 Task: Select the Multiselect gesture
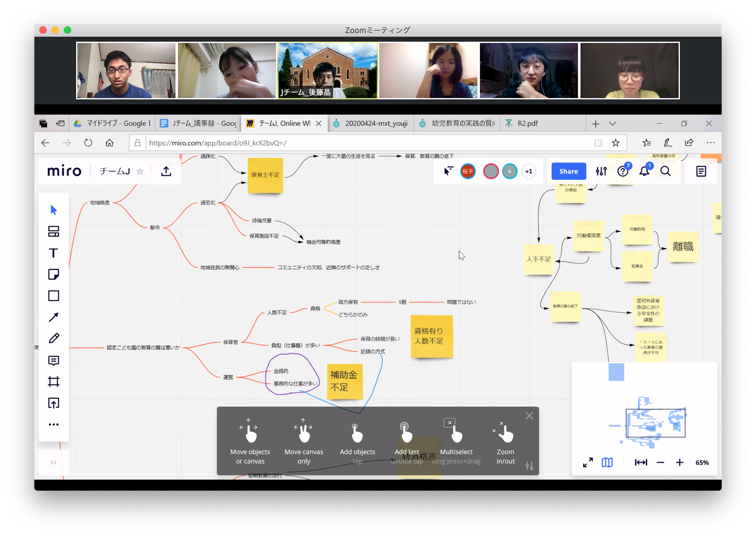pyautogui.click(x=456, y=442)
